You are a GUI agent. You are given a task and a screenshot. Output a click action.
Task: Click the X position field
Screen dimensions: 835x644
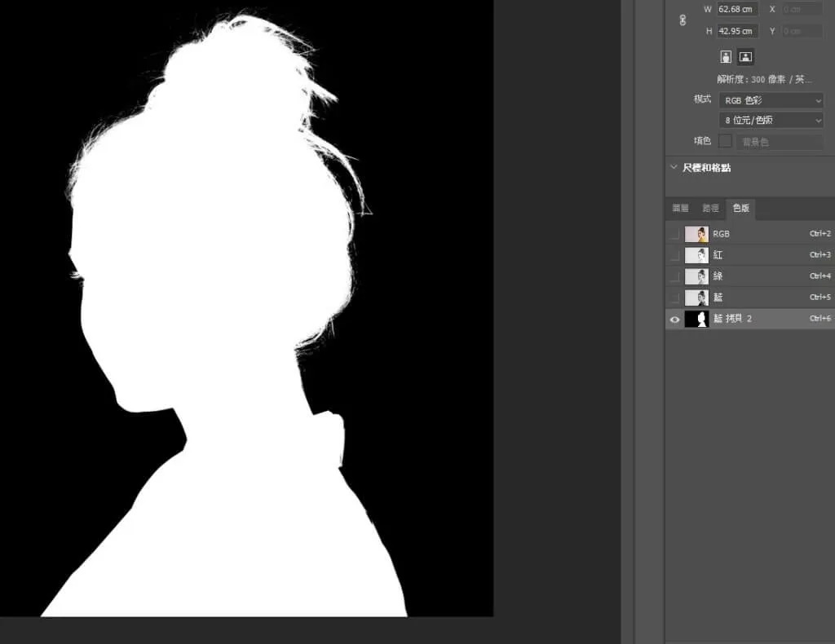[802, 9]
